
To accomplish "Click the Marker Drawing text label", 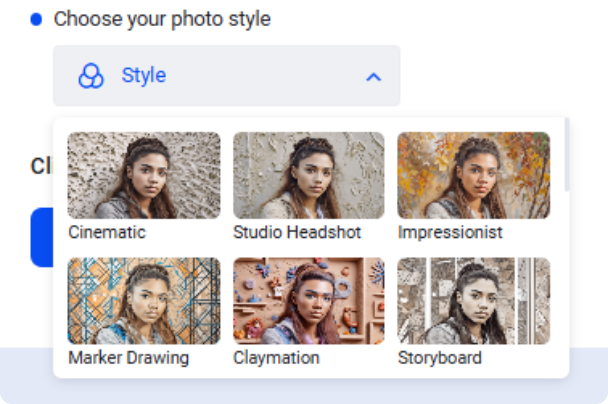I will tap(129, 357).
